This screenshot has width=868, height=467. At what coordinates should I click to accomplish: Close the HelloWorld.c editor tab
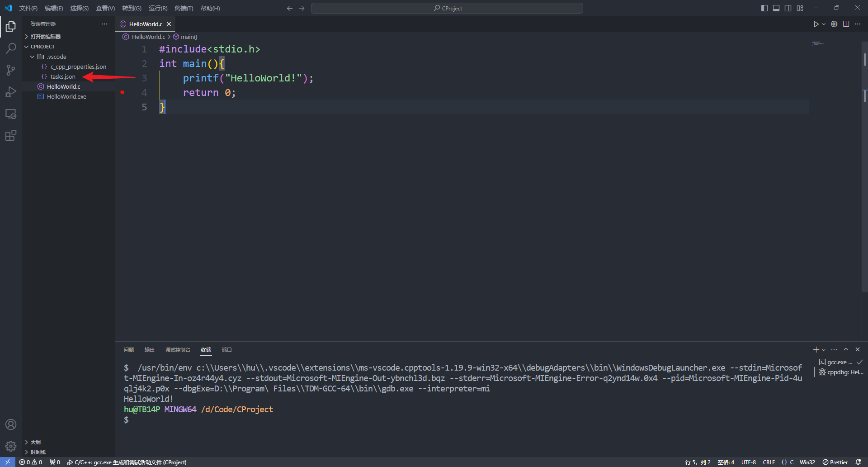[169, 24]
